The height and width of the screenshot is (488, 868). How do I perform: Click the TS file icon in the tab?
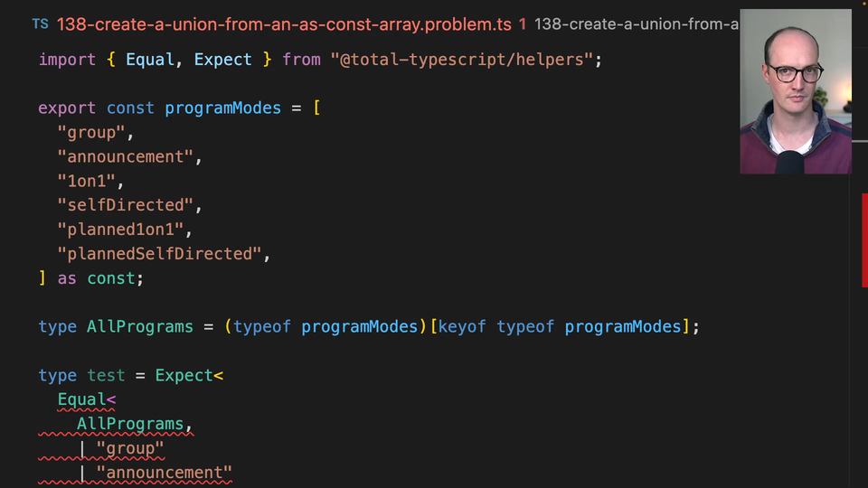pos(40,24)
